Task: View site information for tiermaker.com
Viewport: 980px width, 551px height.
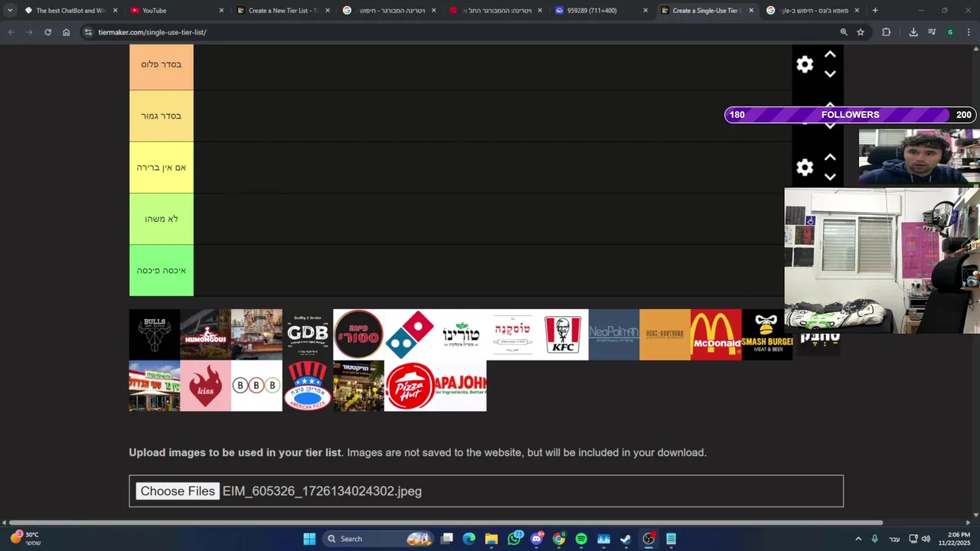Action: [x=88, y=32]
